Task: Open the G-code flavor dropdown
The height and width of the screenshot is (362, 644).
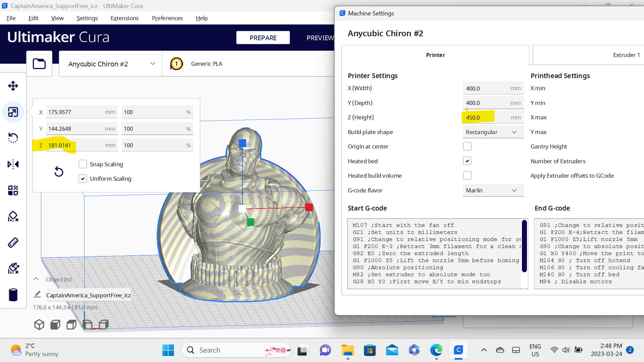Action: tap(492, 190)
